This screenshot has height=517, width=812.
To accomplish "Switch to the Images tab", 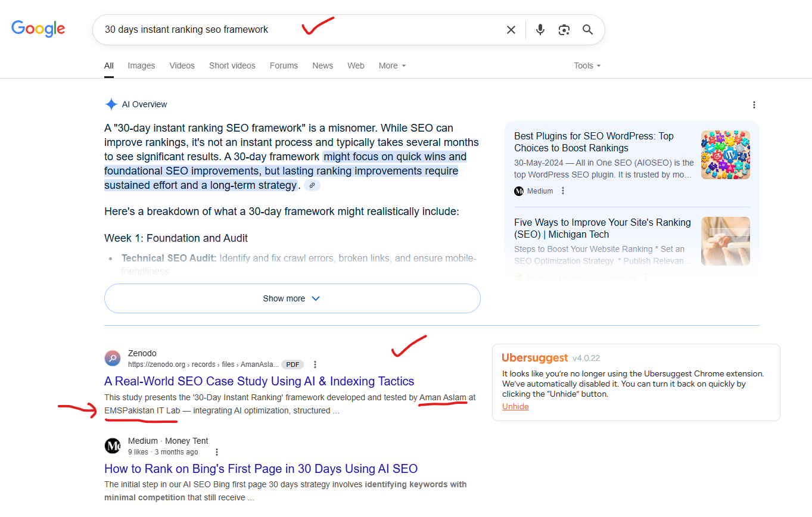I will coord(141,66).
